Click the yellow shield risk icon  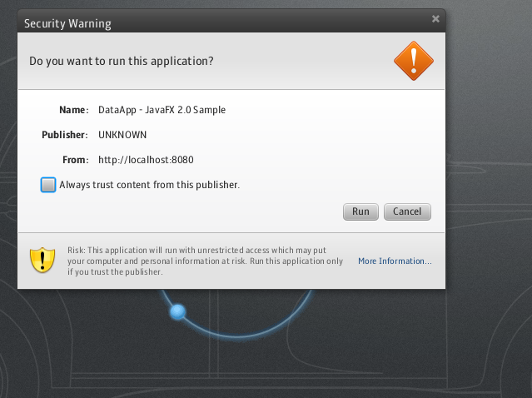point(42,260)
